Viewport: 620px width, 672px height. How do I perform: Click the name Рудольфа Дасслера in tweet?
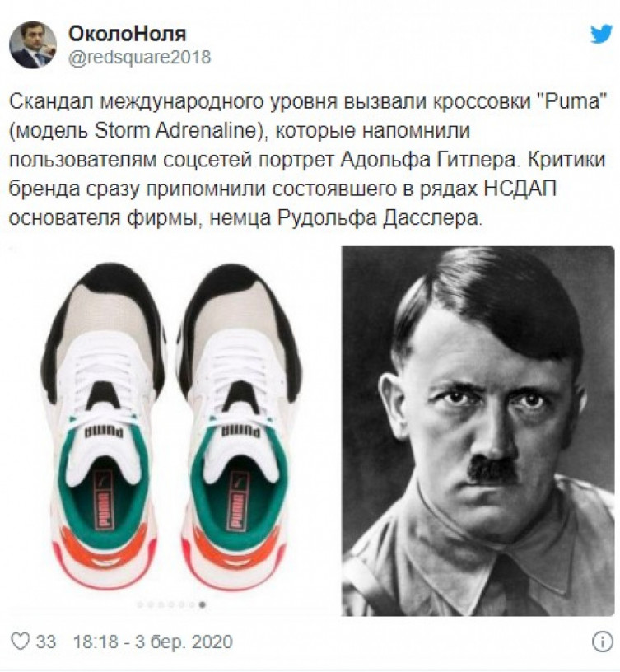[378, 217]
